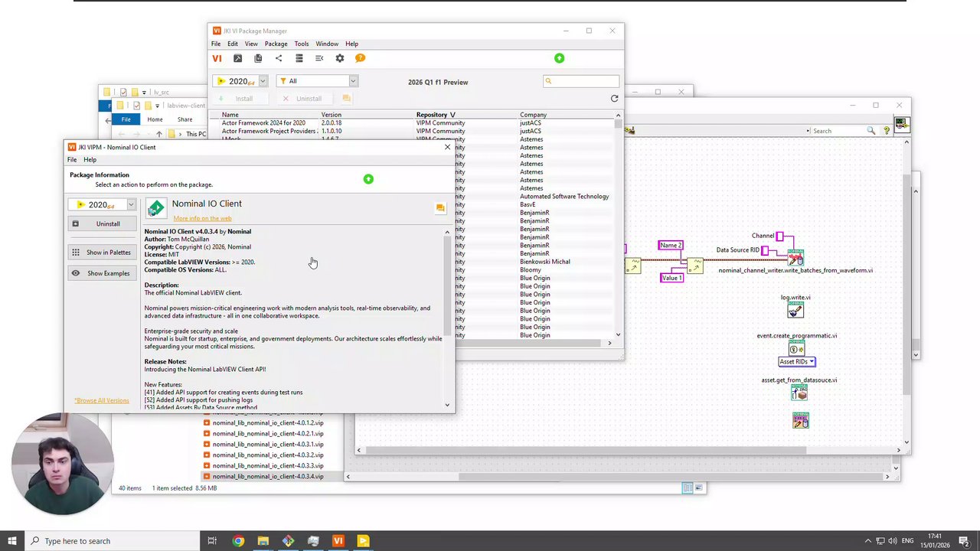
Task: Sort packages by Repository column
Action: [x=436, y=115]
